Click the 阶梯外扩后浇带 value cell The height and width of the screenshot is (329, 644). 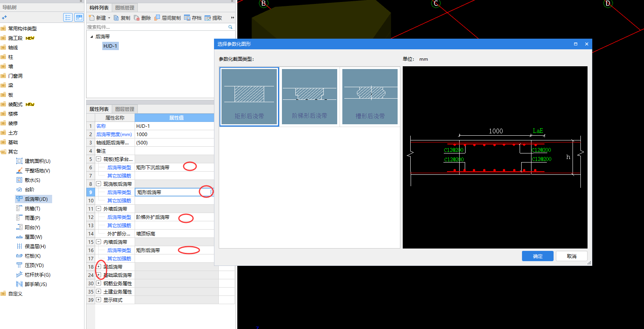point(174,217)
